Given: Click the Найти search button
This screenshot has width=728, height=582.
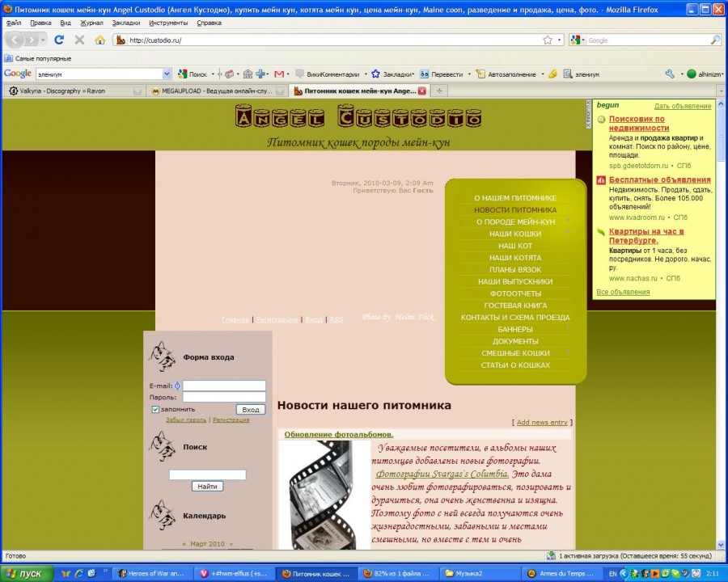Looking at the screenshot, I should point(208,486).
